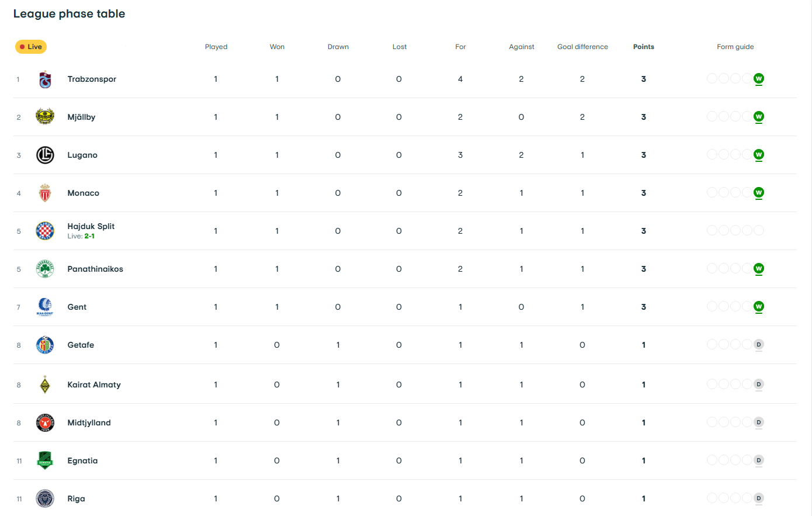Click the Monaco team name
Screen dimensions: 812x516
83,193
